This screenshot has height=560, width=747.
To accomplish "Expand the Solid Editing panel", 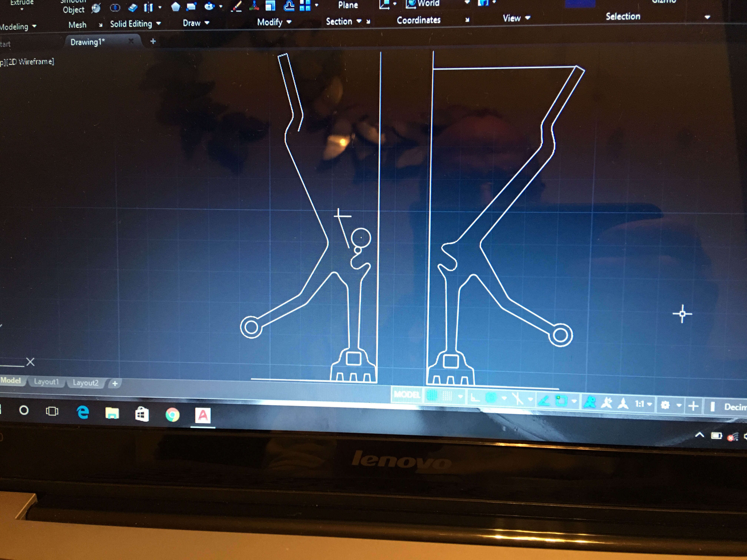I will pyautogui.click(x=135, y=24).
